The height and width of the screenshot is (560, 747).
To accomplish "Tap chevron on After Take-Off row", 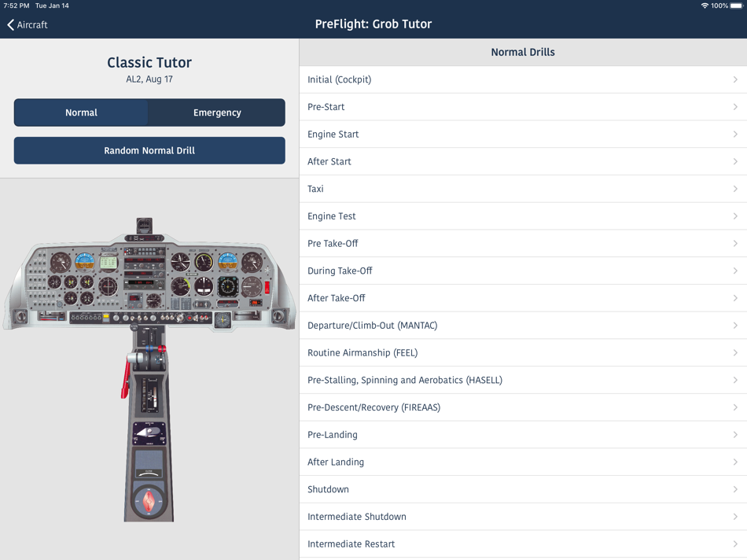I will (735, 298).
